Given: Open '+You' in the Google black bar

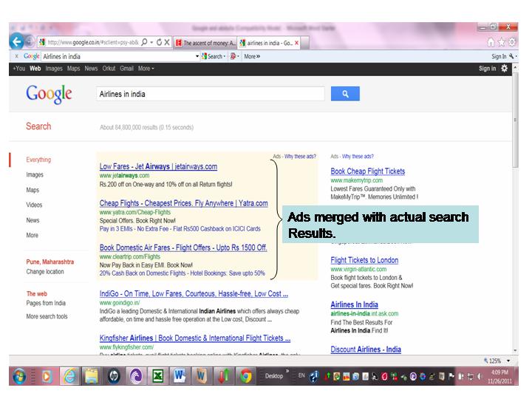Looking at the screenshot, I should point(19,69).
